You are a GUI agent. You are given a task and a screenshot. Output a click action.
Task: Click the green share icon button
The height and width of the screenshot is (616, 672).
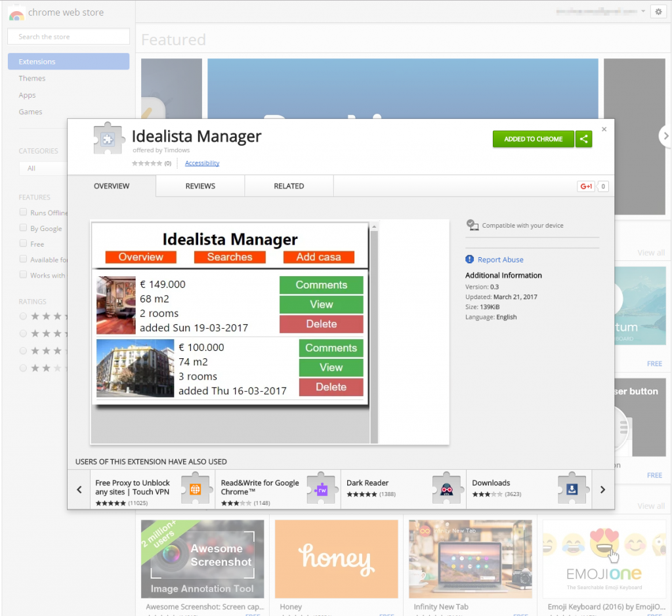[583, 139]
